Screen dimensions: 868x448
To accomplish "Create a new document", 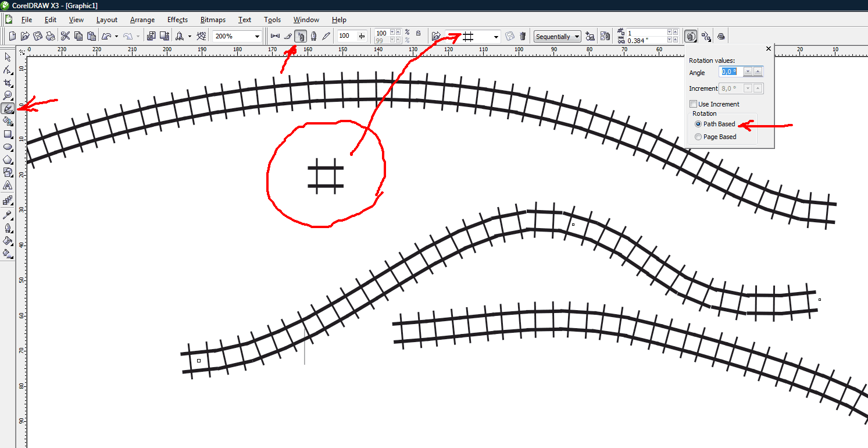I will pyautogui.click(x=13, y=36).
